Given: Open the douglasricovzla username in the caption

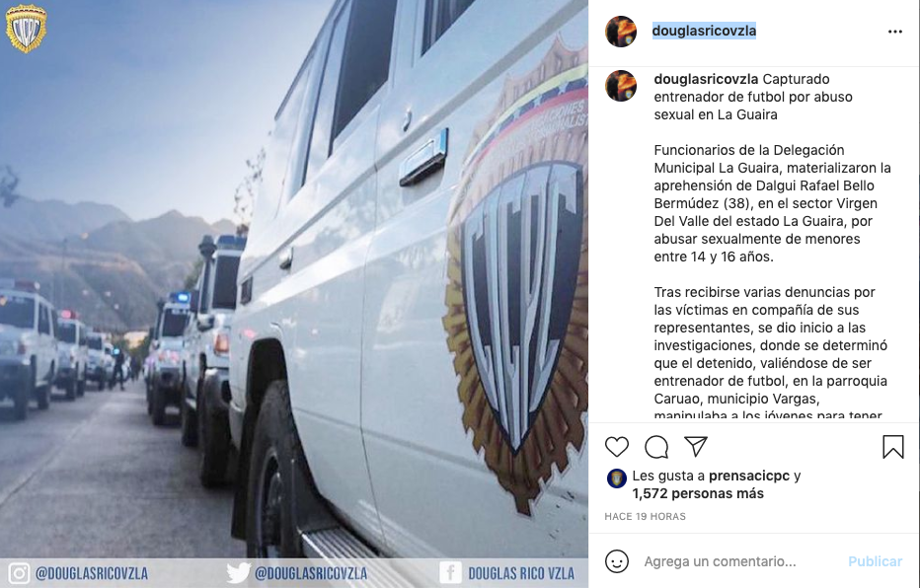Looking at the screenshot, I should [706, 79].
